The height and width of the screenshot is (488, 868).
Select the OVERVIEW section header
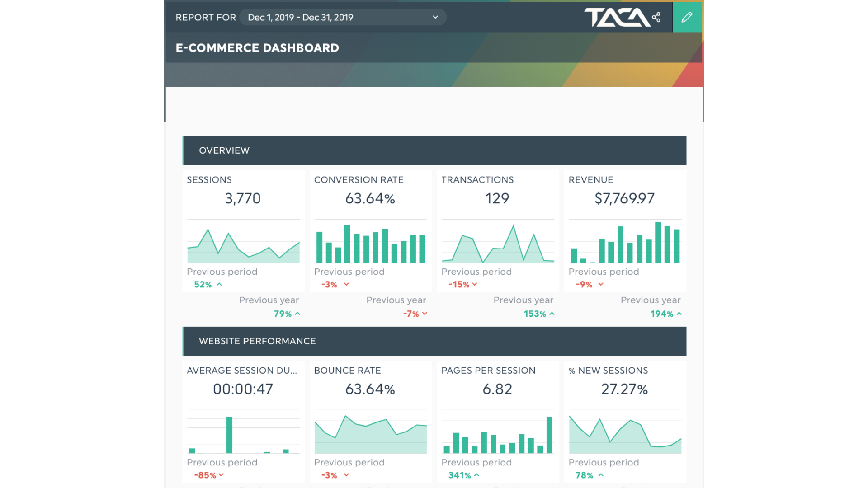pyautogui.click(x=434, y=150)
